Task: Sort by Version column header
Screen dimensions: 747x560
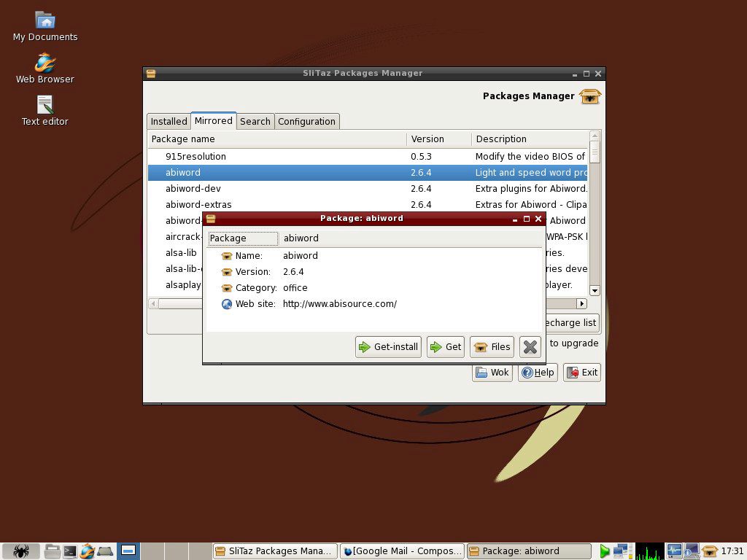Action: click(x=438, y=139)
